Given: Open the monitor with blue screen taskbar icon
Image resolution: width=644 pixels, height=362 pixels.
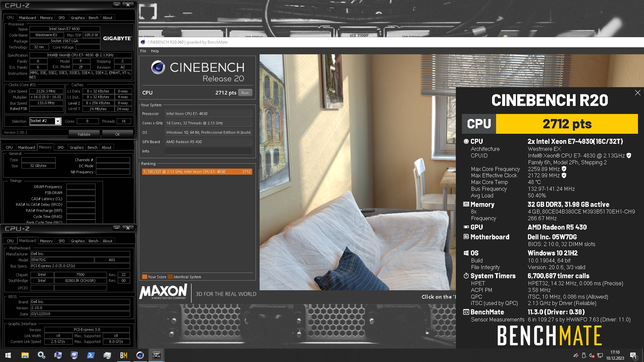Looking at the screenshot, I should (x=58, y=355).
